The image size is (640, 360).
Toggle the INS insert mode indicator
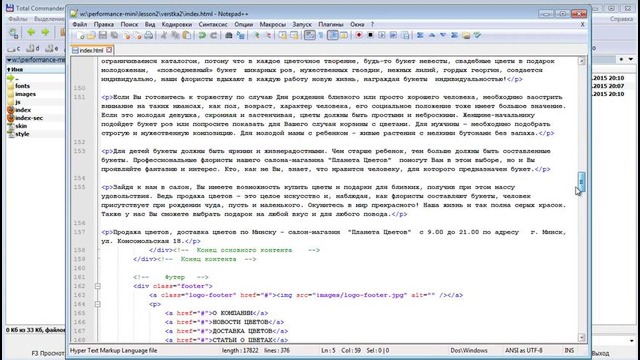pyautogui.click(x=569, y=350)
